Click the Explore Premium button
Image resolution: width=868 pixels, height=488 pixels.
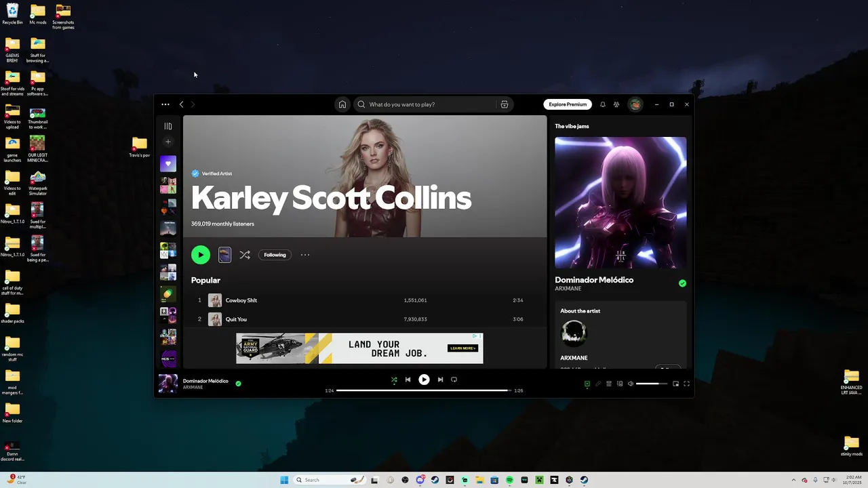click(x=568, y=104)
